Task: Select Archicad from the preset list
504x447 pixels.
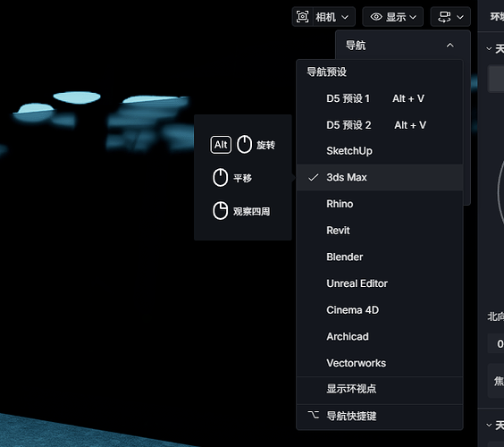Action: pos(379,336)
